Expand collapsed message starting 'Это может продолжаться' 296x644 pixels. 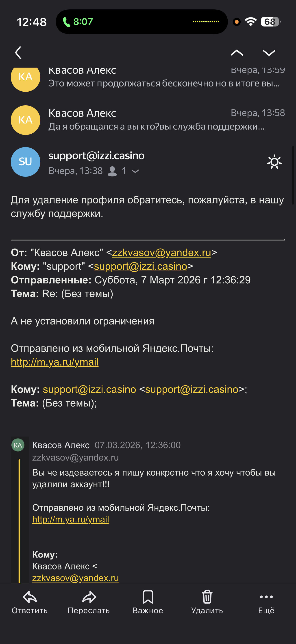(x=164, y=83)
